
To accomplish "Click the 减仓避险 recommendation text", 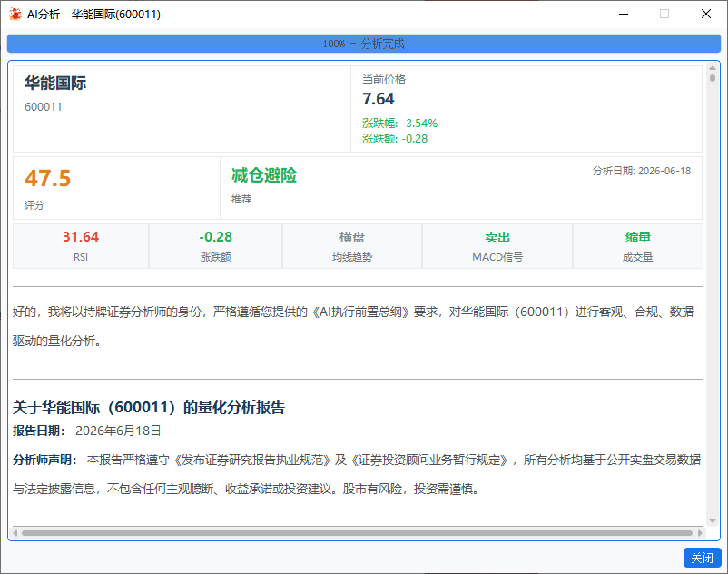I will tap(264, 175).
